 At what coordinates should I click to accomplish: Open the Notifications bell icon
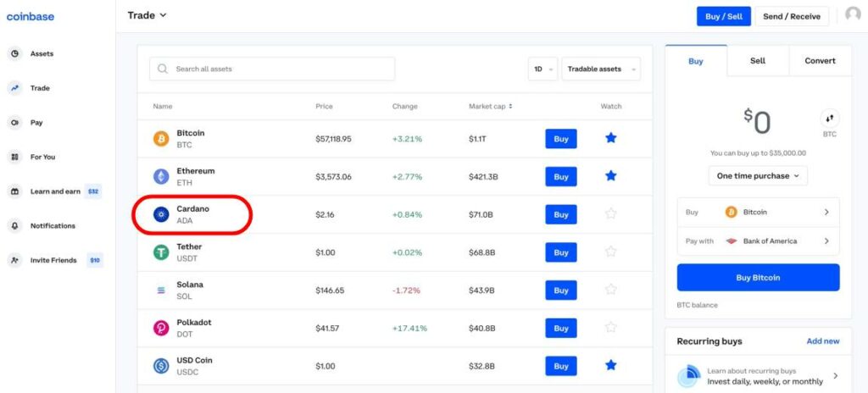[15, 226]
